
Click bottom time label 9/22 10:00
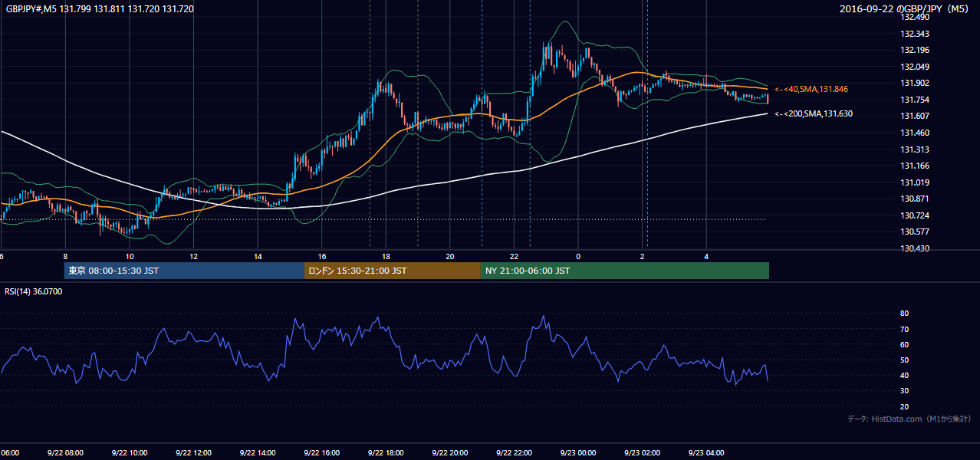point(130,453)
